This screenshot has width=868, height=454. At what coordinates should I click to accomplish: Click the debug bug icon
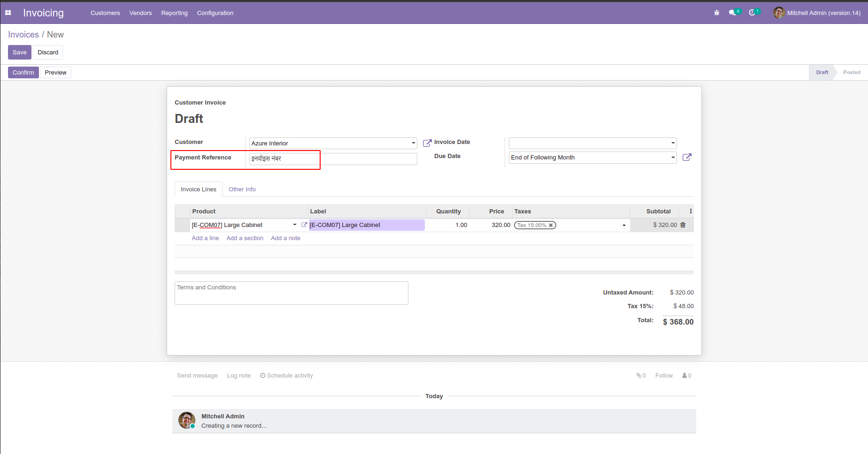pos(716,13)
